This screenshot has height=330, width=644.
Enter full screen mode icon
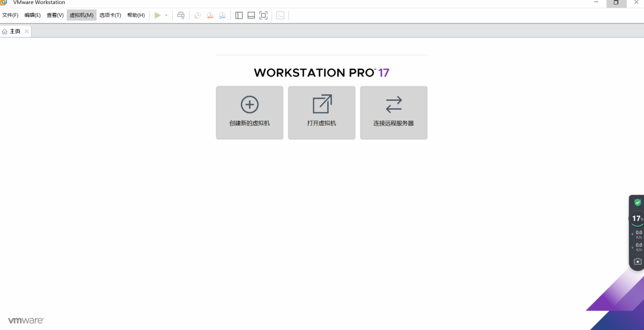pos(263,15)
